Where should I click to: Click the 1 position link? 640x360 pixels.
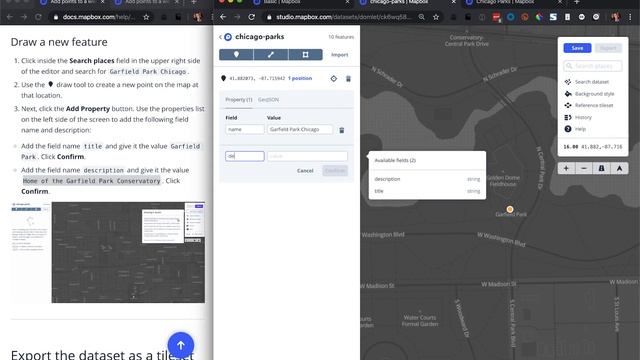[x=300, y=78]
